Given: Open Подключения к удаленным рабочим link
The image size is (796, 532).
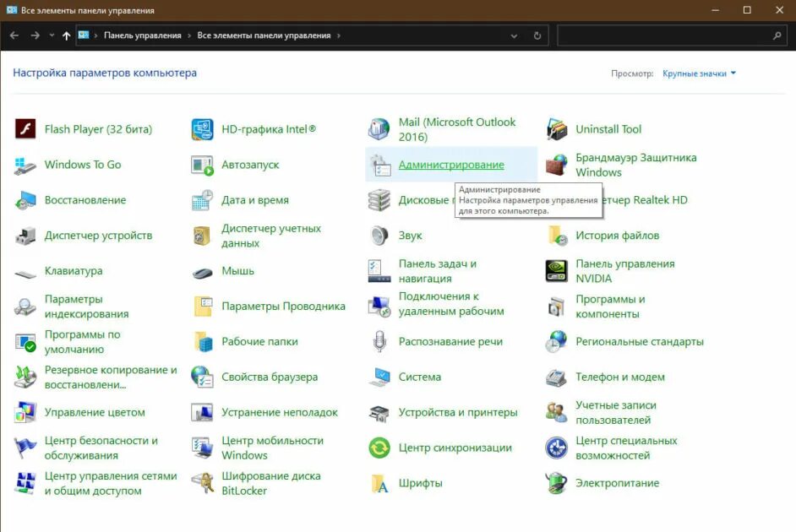Looking at the screenshot, I should (x=450, y=304).
